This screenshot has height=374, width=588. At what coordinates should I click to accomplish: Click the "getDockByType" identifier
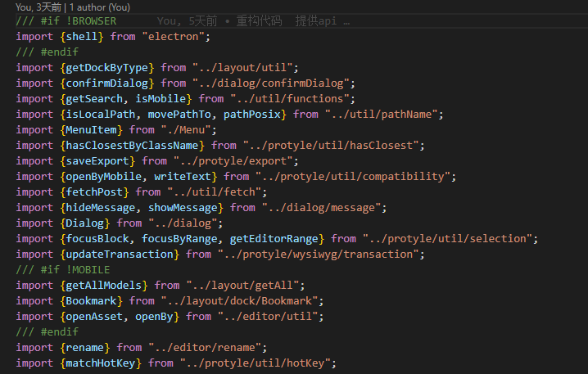tap(107, 68)
